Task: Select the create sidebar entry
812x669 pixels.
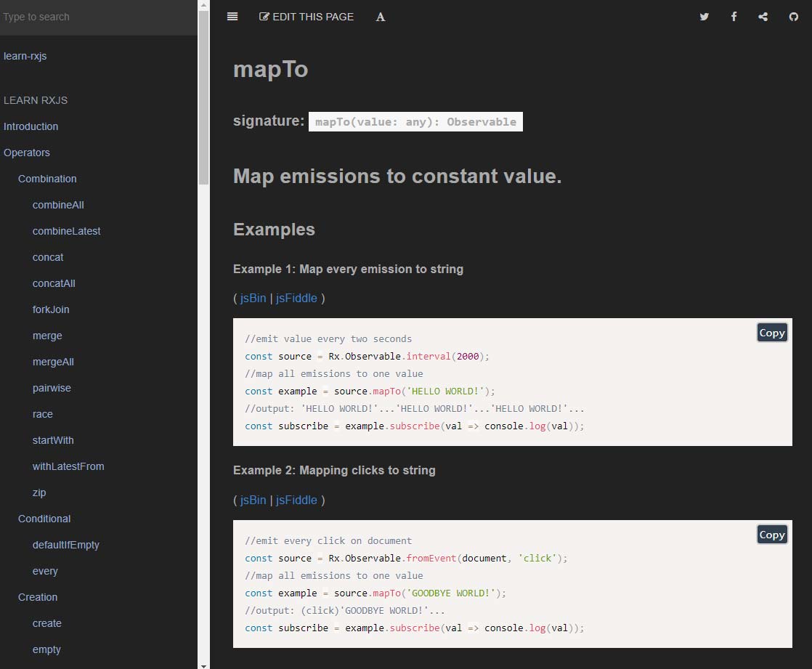Action: click(x=46, y=623)
